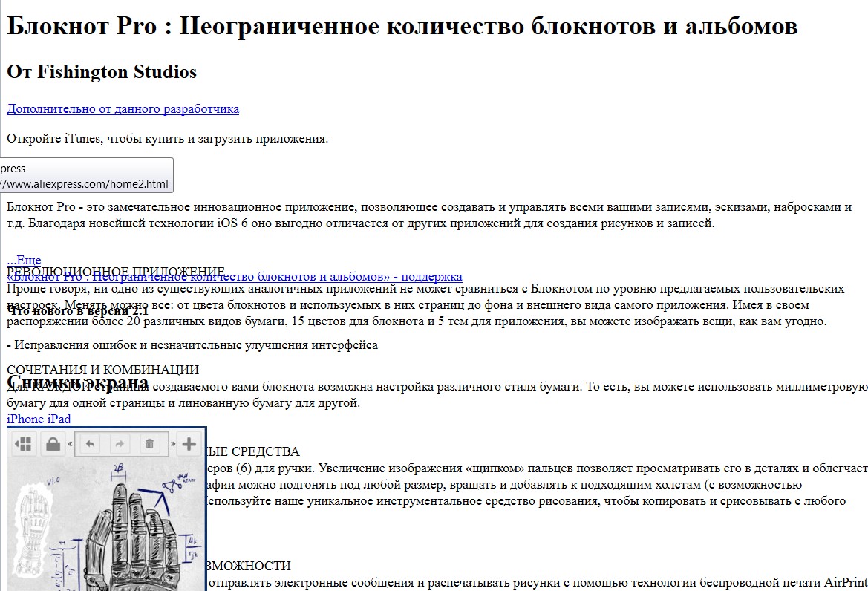Image resolution: width=868 pixels, height=591 pixels.
Task: Click the 'СОЧЕТАНИЯ И КОМБИНАЦИИ' section title
Action: click(103, 370)
